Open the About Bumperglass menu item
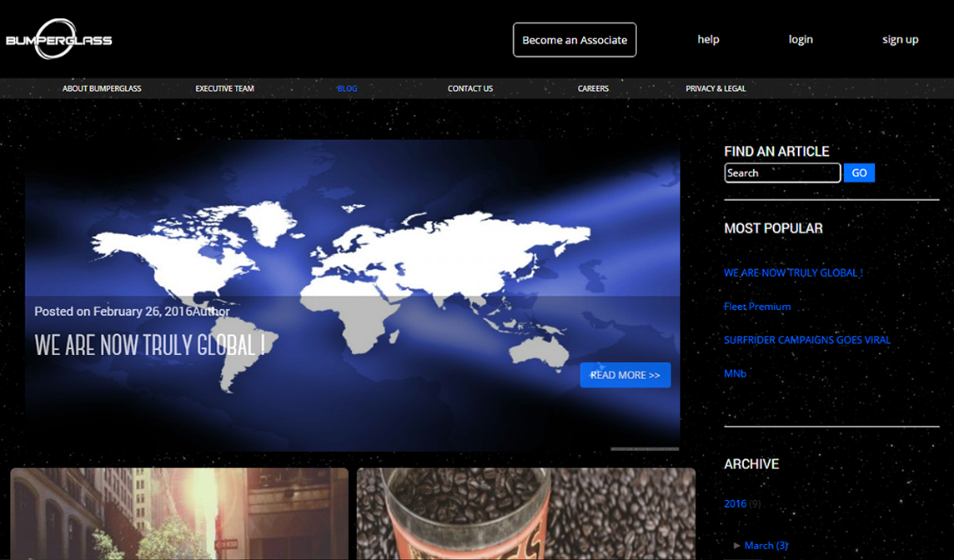The height and width of the screenshot is (560, 954). pos(102,88)
